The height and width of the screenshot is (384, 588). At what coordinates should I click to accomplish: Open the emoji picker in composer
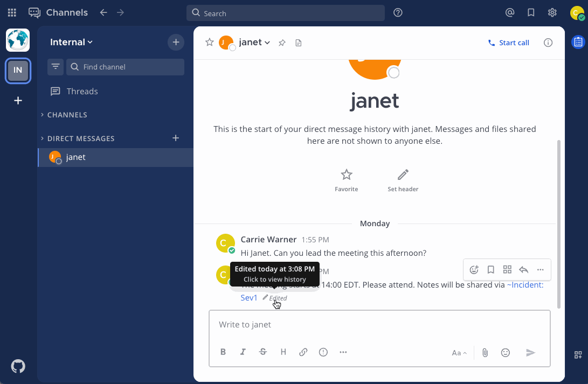click(506, 353)
